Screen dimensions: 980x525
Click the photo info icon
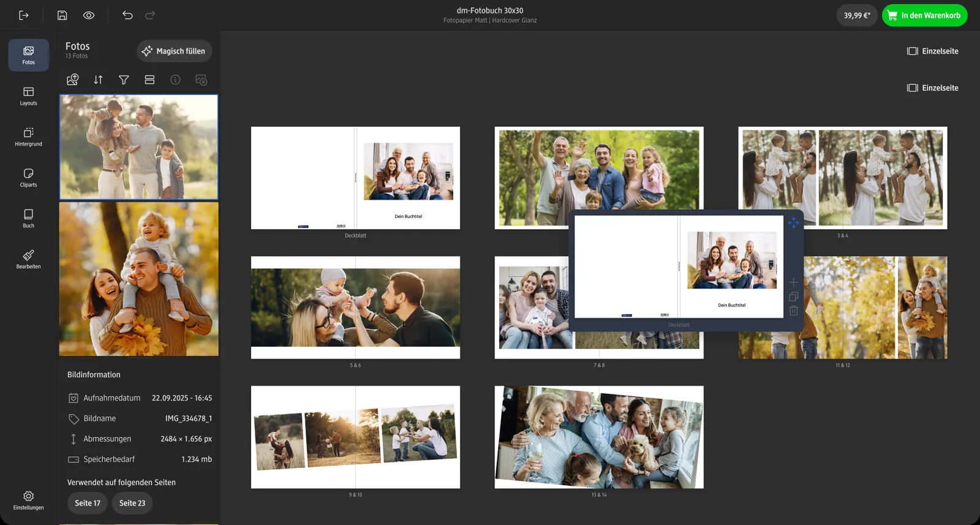(x=175, y=80)
